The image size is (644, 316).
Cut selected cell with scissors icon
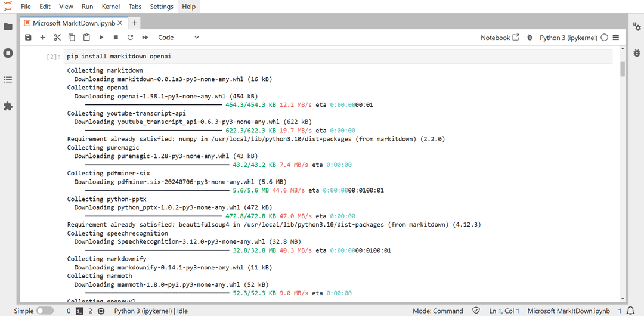[x=57, y=38]
